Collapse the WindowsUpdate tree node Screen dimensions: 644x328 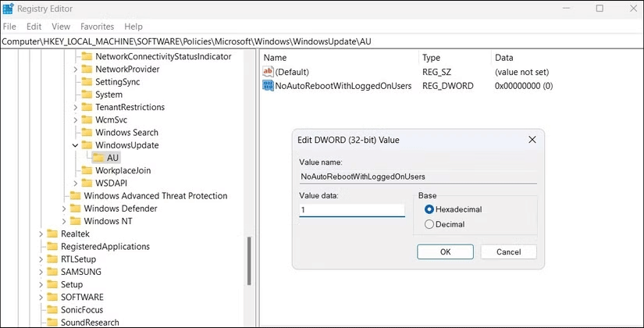(x=75, y=145)
